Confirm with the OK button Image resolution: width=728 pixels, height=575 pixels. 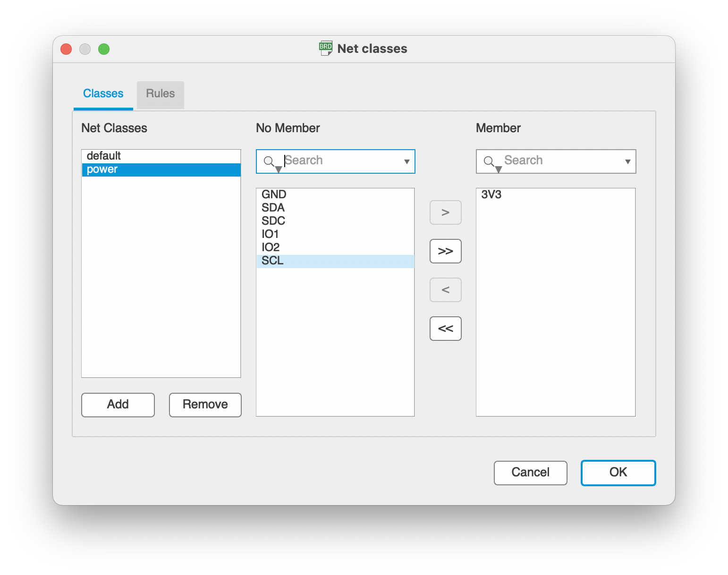[x=618, y=473]
